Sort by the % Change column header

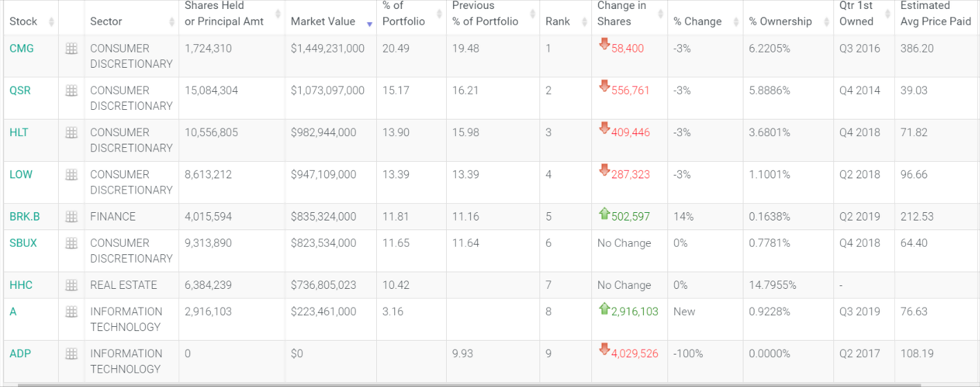[x=697, y=21]
